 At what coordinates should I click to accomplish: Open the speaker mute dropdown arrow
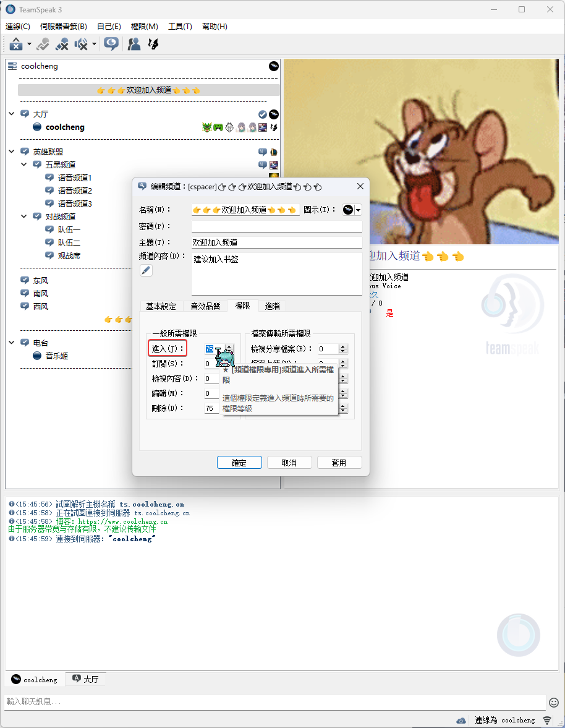(94, 44)
